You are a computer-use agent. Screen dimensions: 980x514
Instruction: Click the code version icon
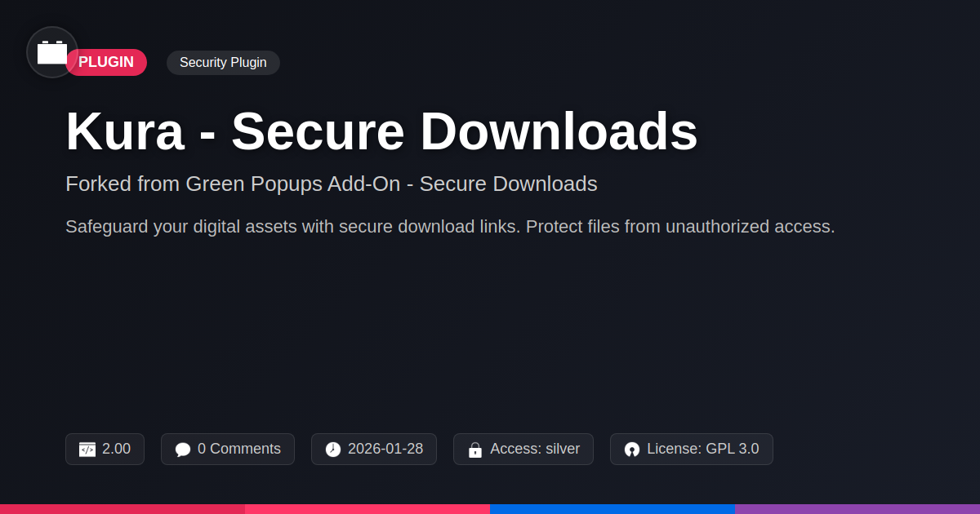point(87,450)
